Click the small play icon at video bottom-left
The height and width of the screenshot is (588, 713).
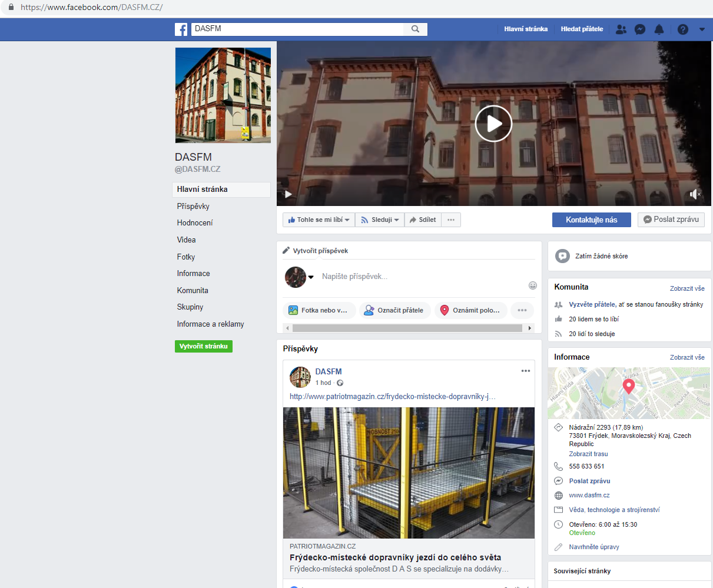point(288,194)
